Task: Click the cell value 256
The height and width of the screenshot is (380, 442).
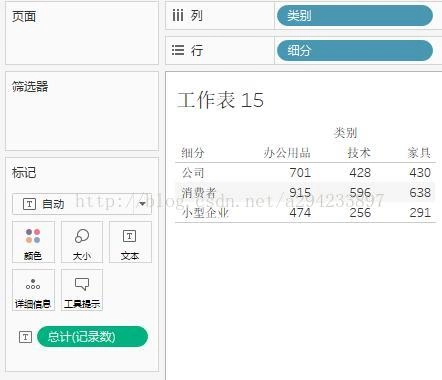Action: 360,213
